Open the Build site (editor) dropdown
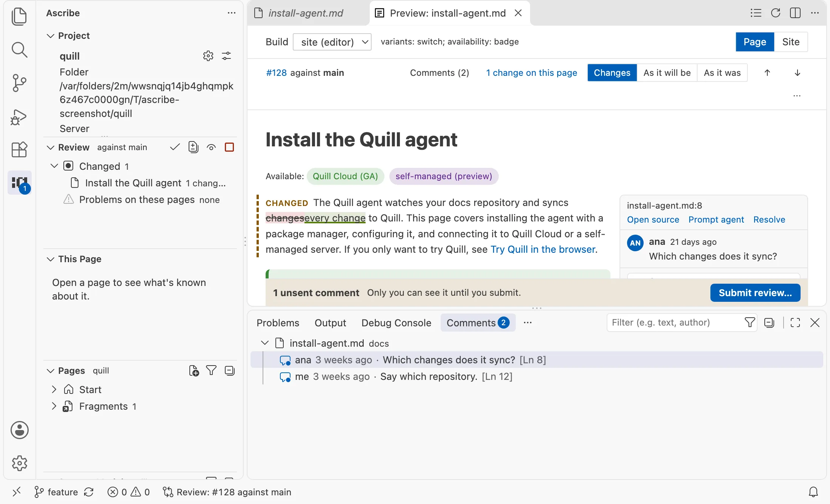Image resolution: width=830 pixels, height=504 pixels. coord(332,42)
